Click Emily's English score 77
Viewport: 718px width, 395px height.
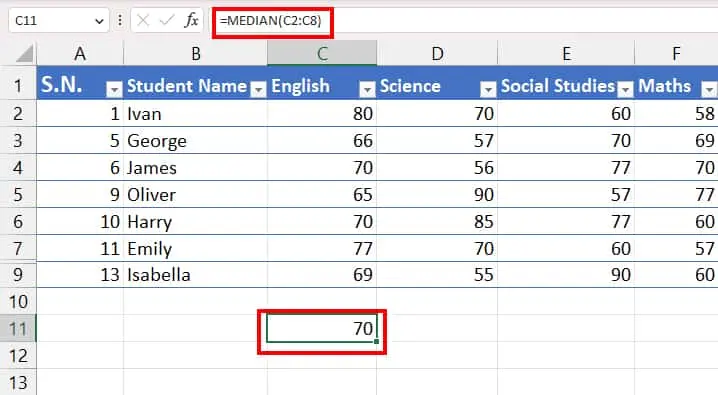pyautogui.click(x=322, y=249)
